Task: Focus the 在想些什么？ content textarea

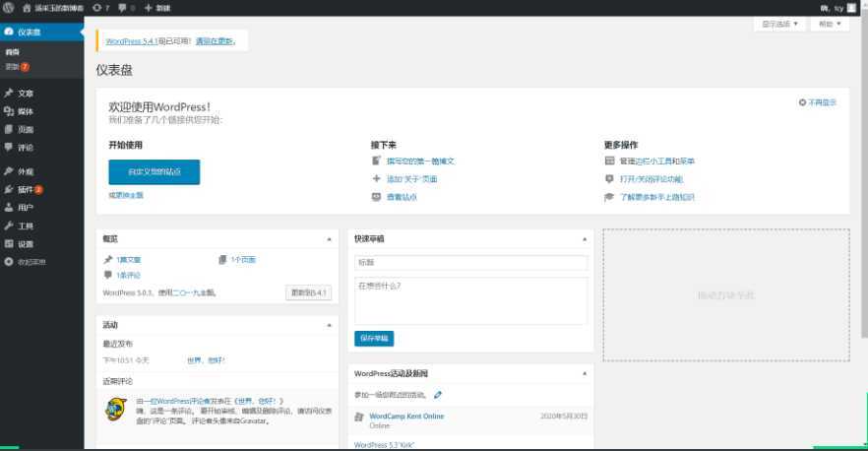Action: pyautogui.click(x=470, y=301)
